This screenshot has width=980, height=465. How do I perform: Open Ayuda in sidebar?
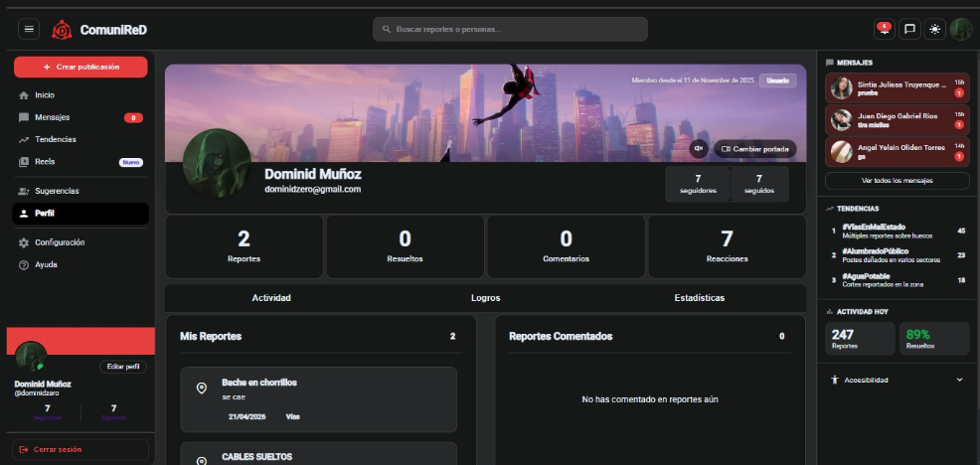[x=81, y=265]
